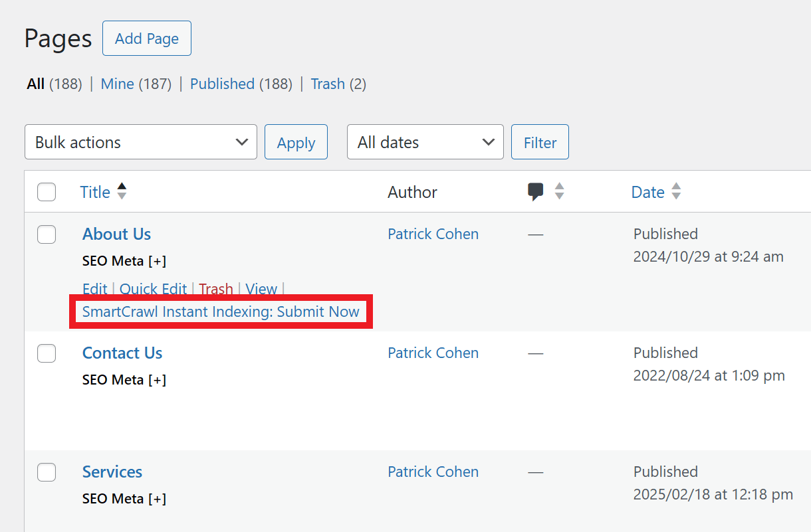Click sort arrows next to comments icon
Screen dimensions: 811x532
[560, 192]
